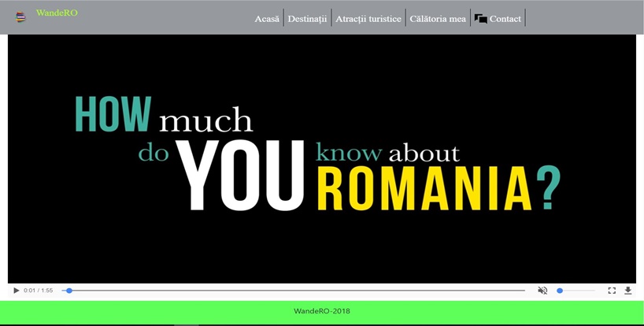Click the Romania video frame
This screenshot has width=644, height=326.
tap(321, 158)
